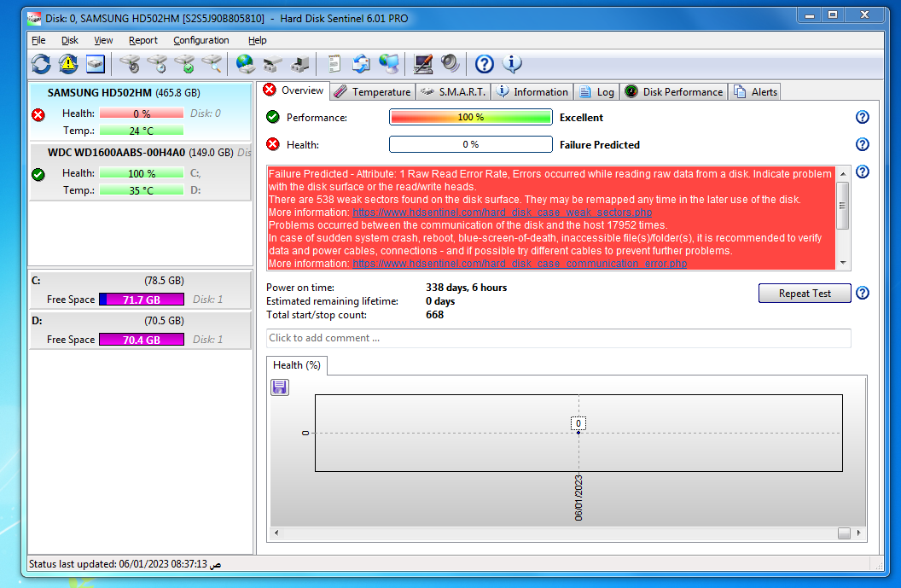Click the 06/01/2023 data point on graph
Screen dimensions: 901x588
(578, 432)
